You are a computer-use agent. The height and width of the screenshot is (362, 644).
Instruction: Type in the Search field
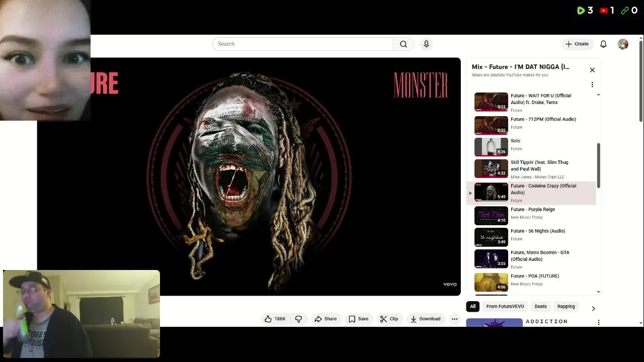[x=302, y=44]
